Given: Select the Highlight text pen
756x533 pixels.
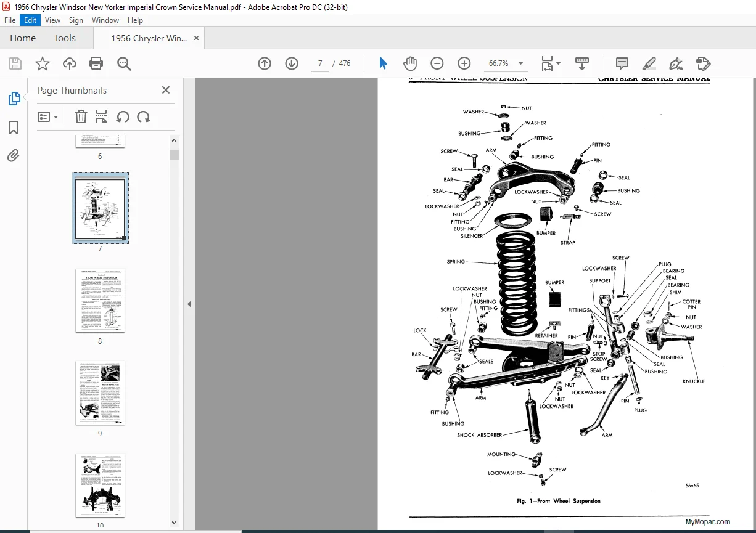Looking at the screenshot, I should [649, 63].
